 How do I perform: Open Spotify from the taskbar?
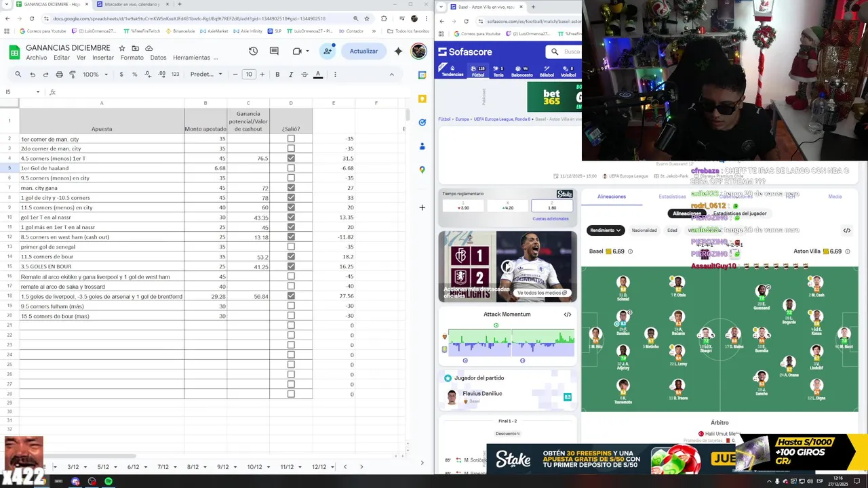coord(108,481)
